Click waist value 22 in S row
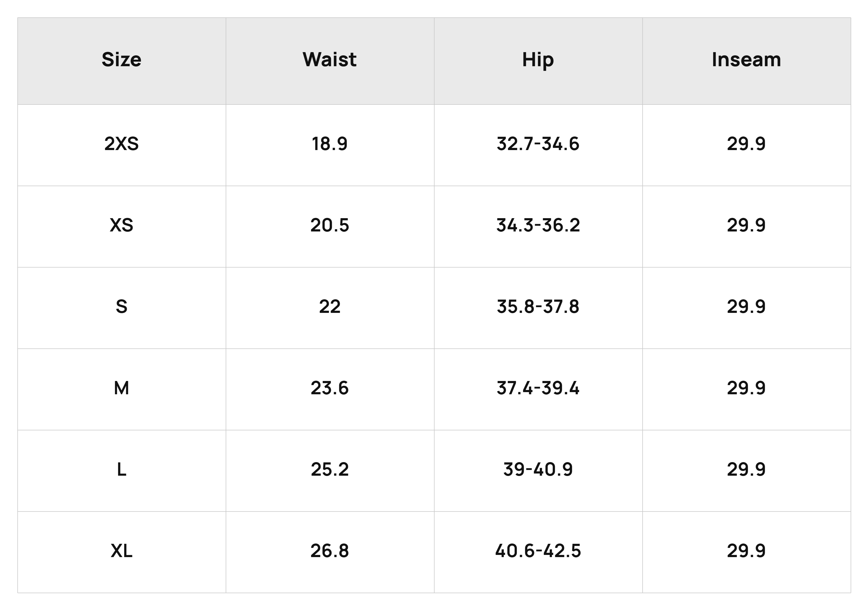The width and height of the screenshot is (868, 610). pos(330,307)
